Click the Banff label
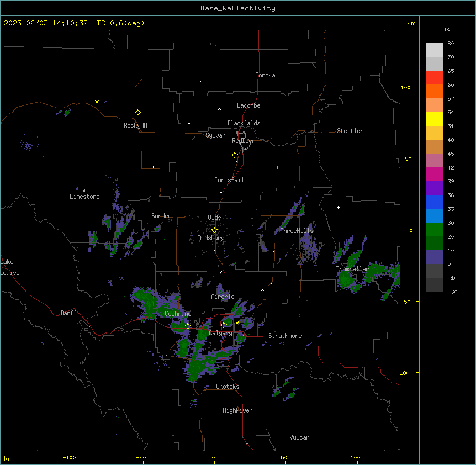 68,313
